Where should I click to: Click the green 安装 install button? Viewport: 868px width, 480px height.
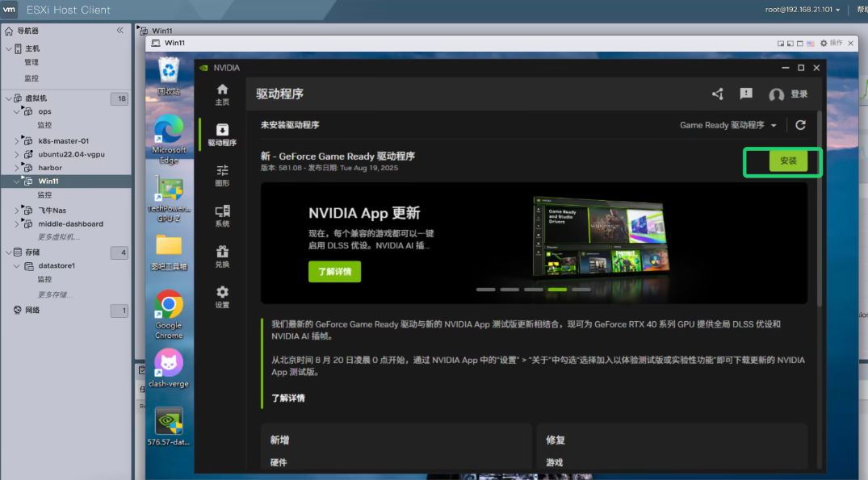click(788, 161)
